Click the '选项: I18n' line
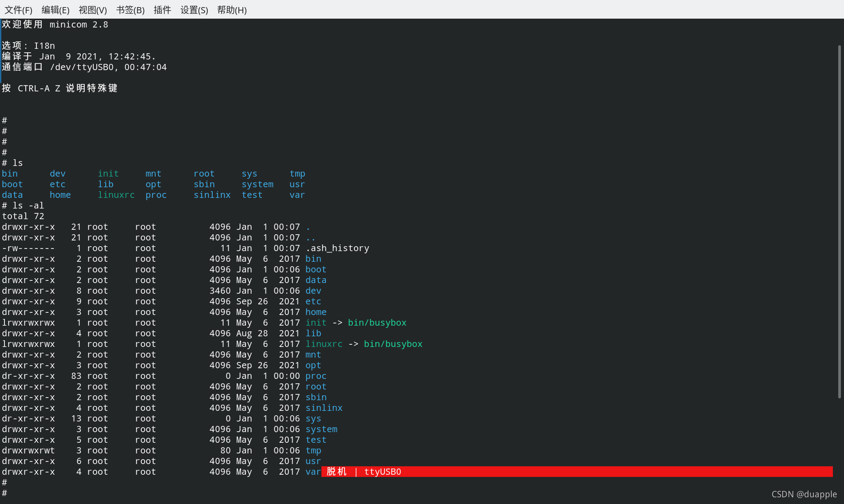The height and width of the screenshot is (504, 844). (x=28, y=46)
